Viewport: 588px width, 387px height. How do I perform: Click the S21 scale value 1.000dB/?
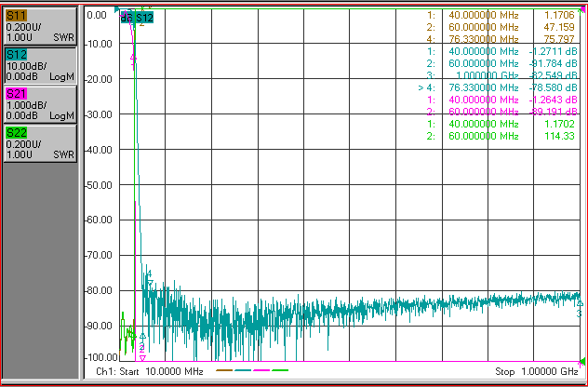point(26,105)
